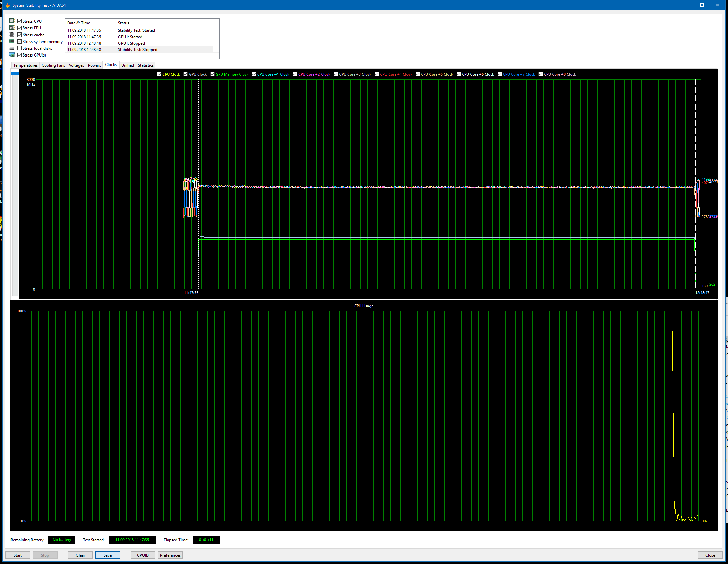Image resolution: width=728 pixels, height=564 pixels.
Task: Click the Stress FPU percent icon
Action: (12, 28)
